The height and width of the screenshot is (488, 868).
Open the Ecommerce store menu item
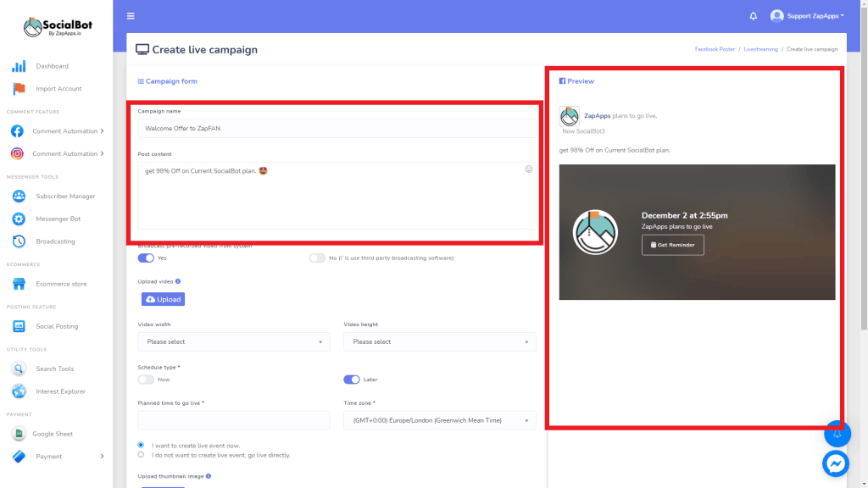61,284
